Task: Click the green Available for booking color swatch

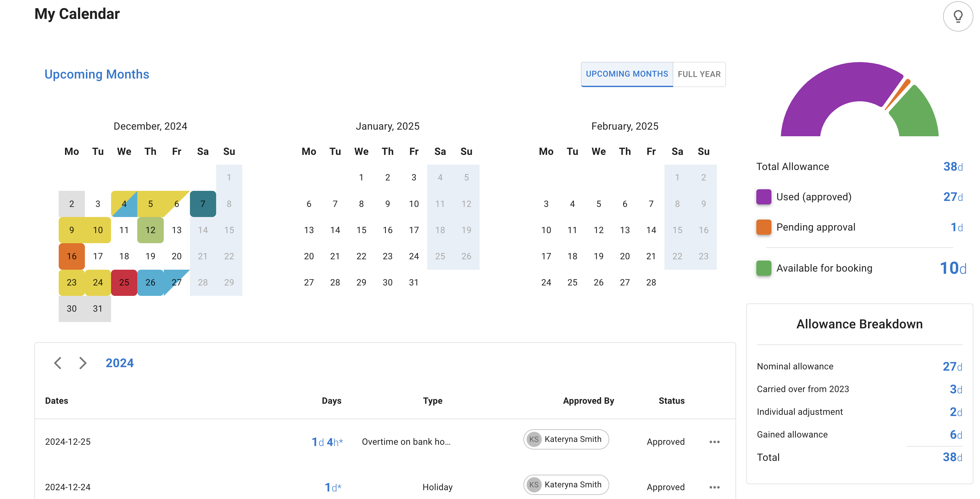Action: click(x=764, y=268)
